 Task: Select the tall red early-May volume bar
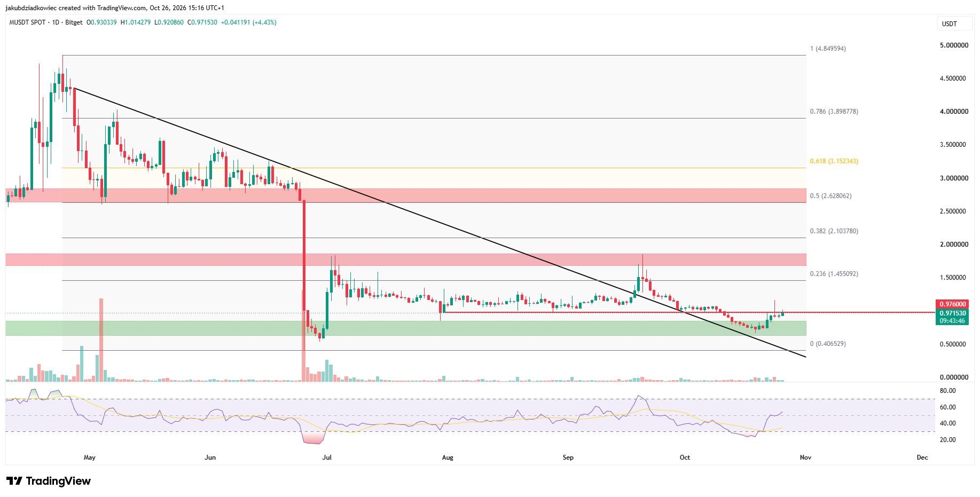coord(101,340)
